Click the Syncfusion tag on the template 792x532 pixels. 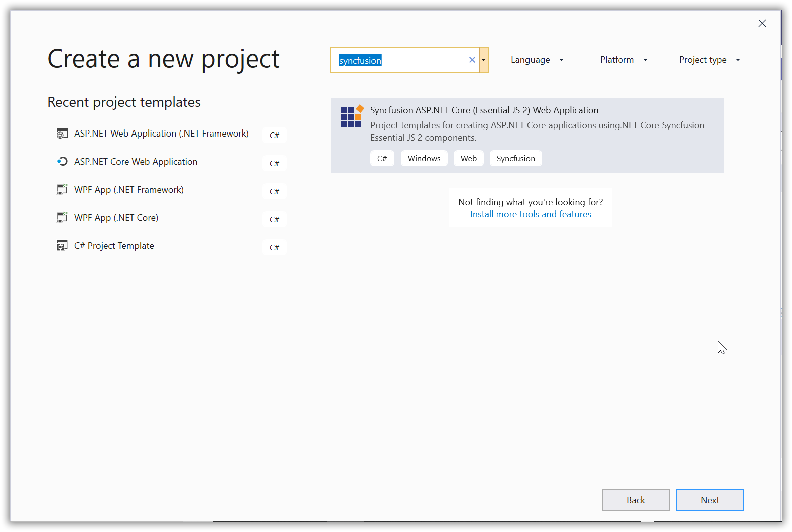(x=516, y=158)
